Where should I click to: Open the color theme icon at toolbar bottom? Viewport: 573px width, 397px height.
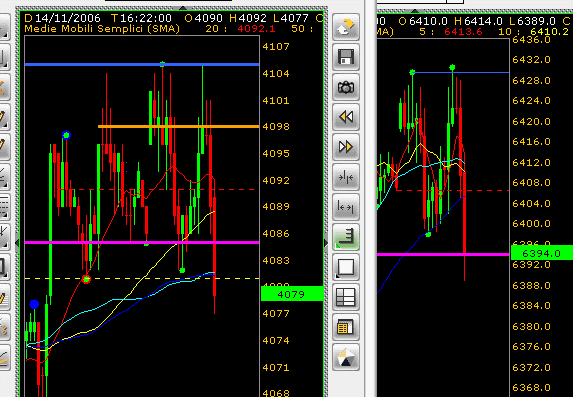[346, 357]
